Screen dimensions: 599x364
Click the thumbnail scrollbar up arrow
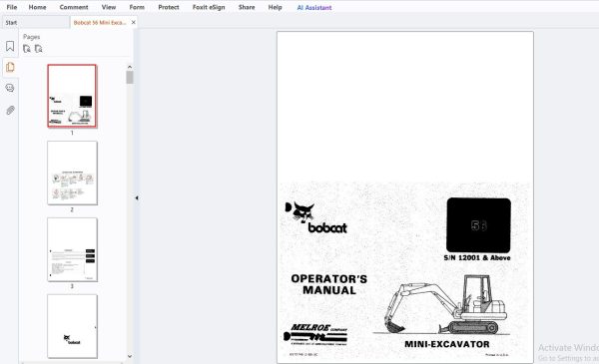point(130,67)
